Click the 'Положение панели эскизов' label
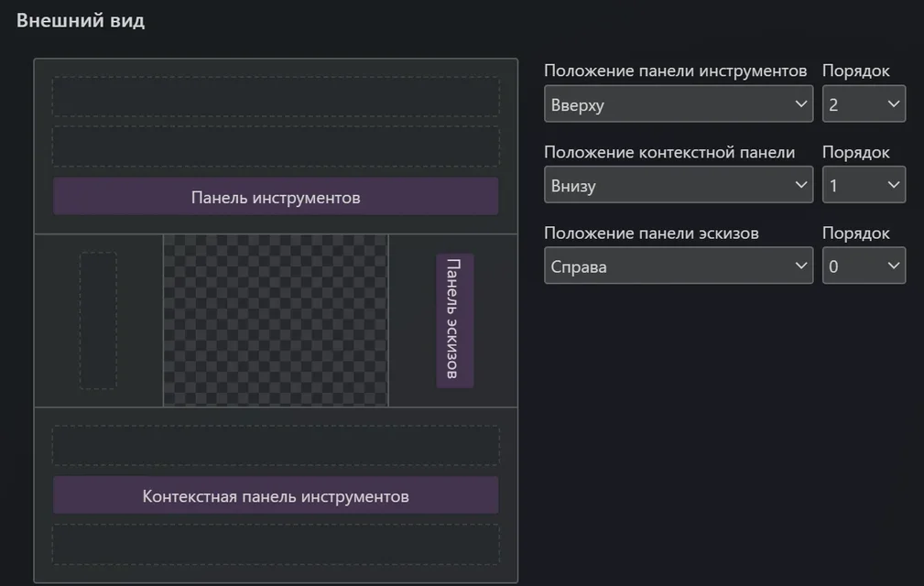924x586 pixels. (651, 233)
